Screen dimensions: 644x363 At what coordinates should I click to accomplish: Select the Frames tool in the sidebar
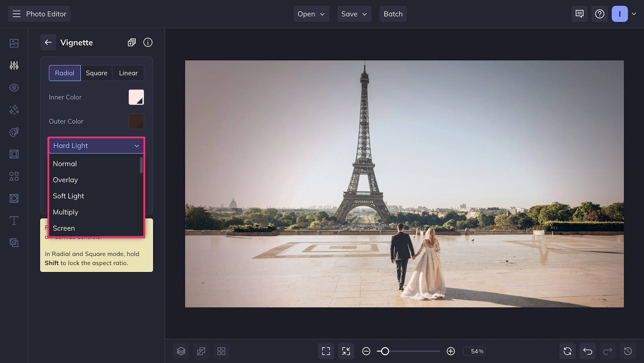tap(14, 154)
